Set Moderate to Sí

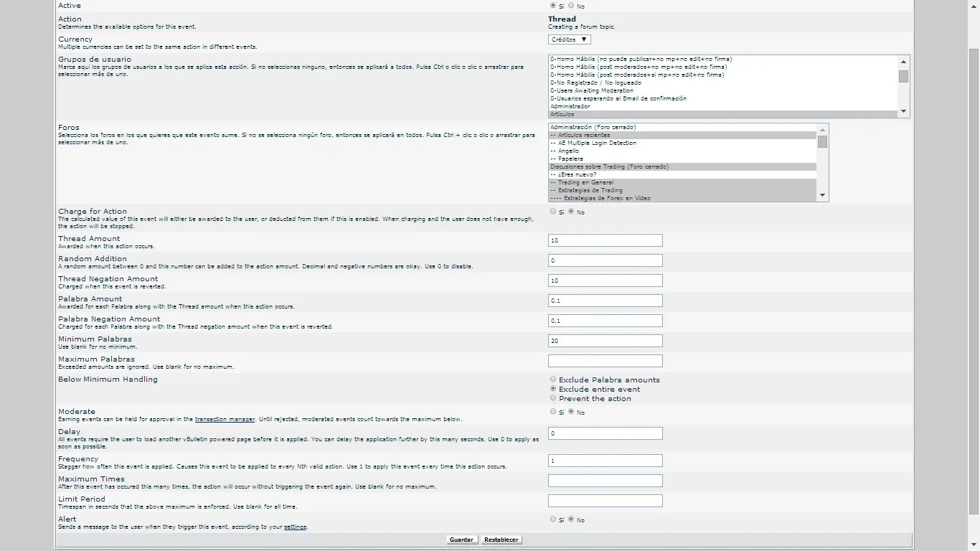tap(552, 412)
